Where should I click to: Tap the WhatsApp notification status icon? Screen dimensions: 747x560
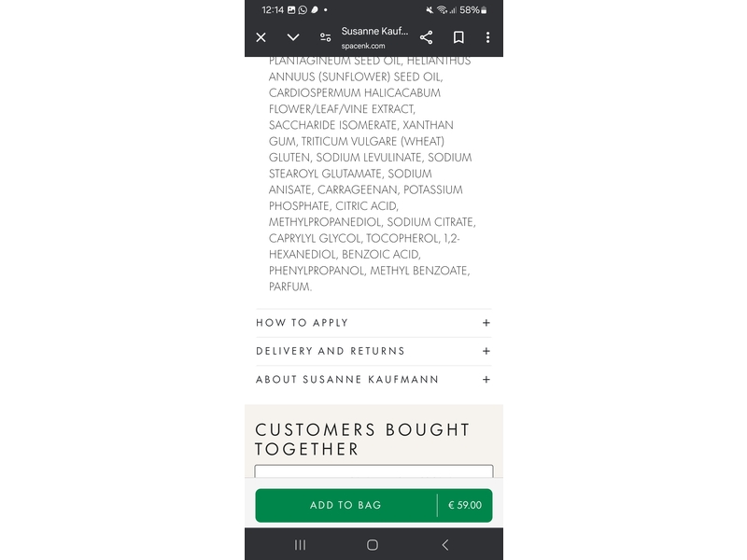tap(303, 10)
